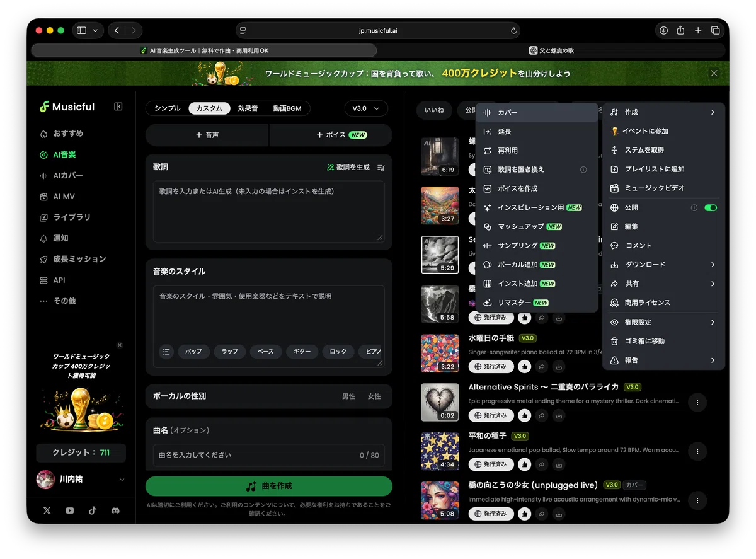
Task: Open more options for Alternative Spirits track
Action: point(697,402)
